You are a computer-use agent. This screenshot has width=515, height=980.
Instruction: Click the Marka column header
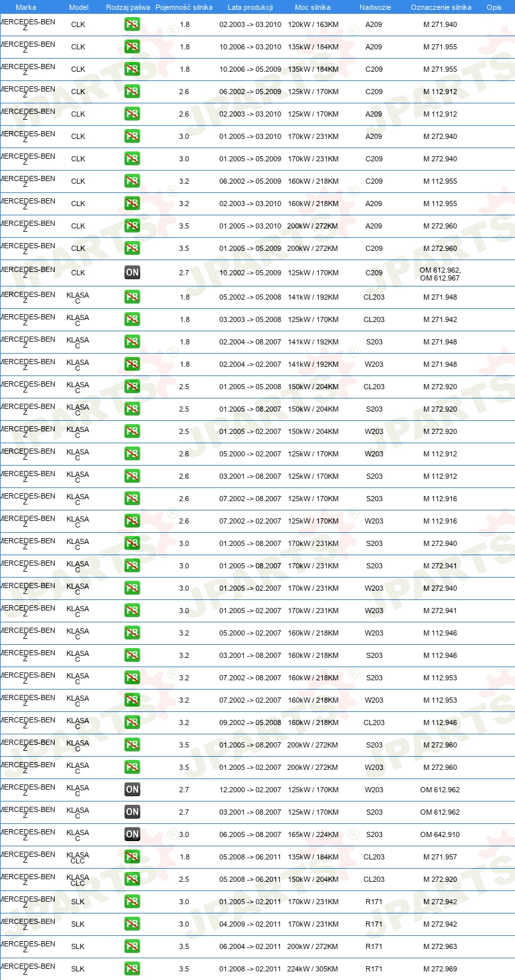[26, 7]
